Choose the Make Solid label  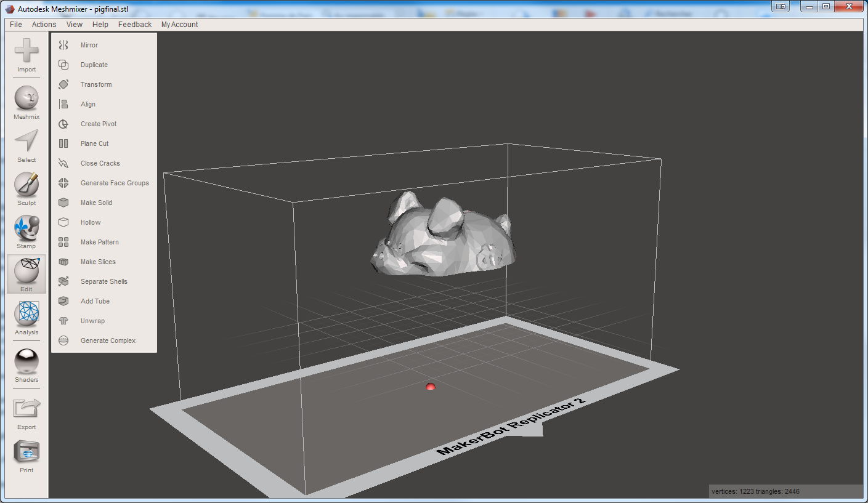97,203
